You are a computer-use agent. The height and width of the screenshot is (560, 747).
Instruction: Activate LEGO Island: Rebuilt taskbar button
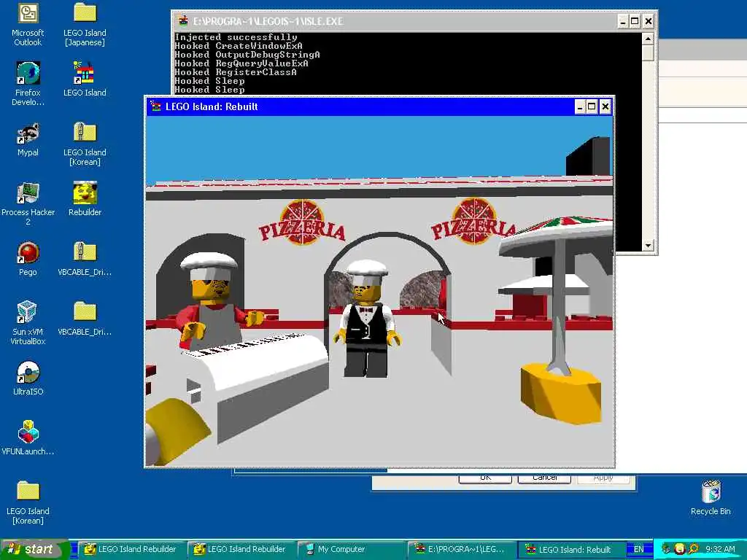click(x=572, y=549)
